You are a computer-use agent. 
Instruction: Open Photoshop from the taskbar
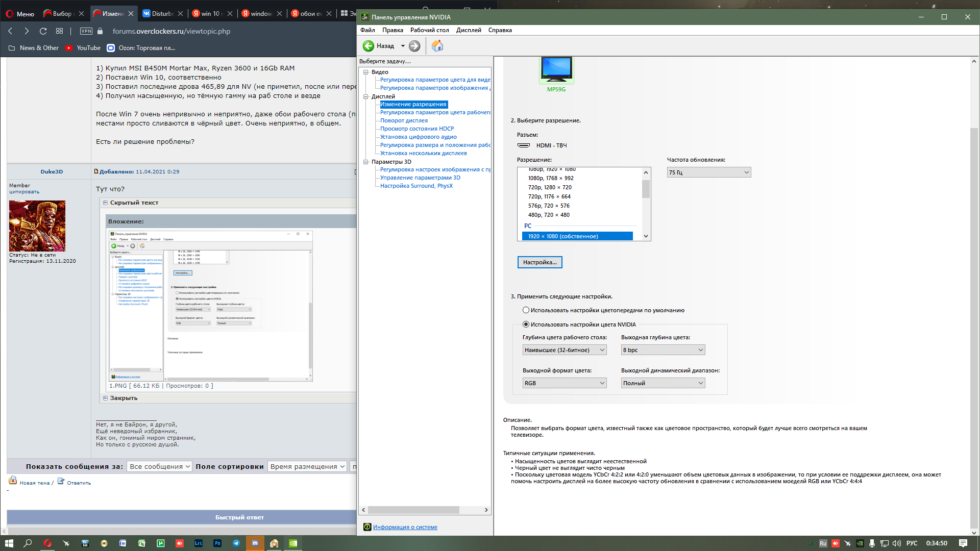pyautogui.click(x=217, y=543)
